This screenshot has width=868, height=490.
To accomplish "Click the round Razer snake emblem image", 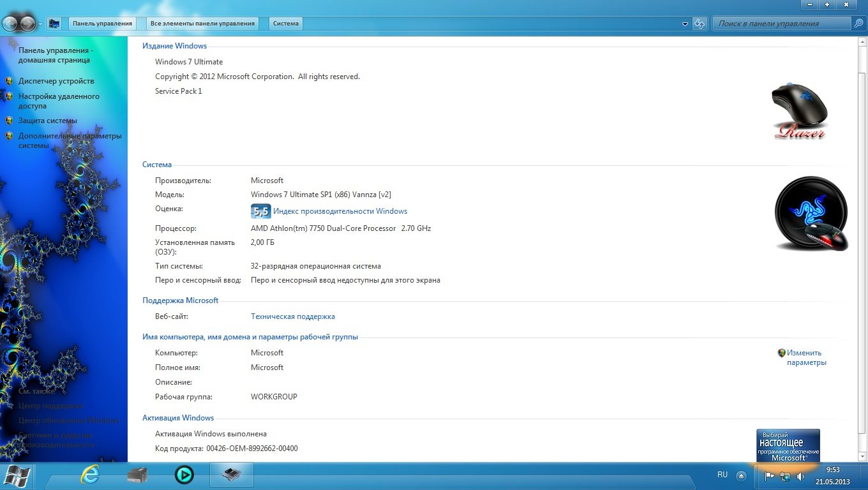I will [812, 213].
